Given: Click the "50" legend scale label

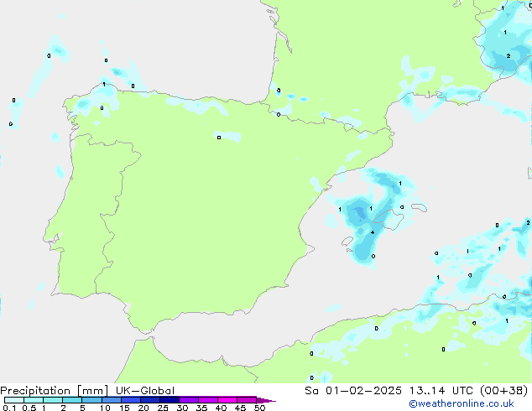Looking at the screenshot, I should point(259,408).
